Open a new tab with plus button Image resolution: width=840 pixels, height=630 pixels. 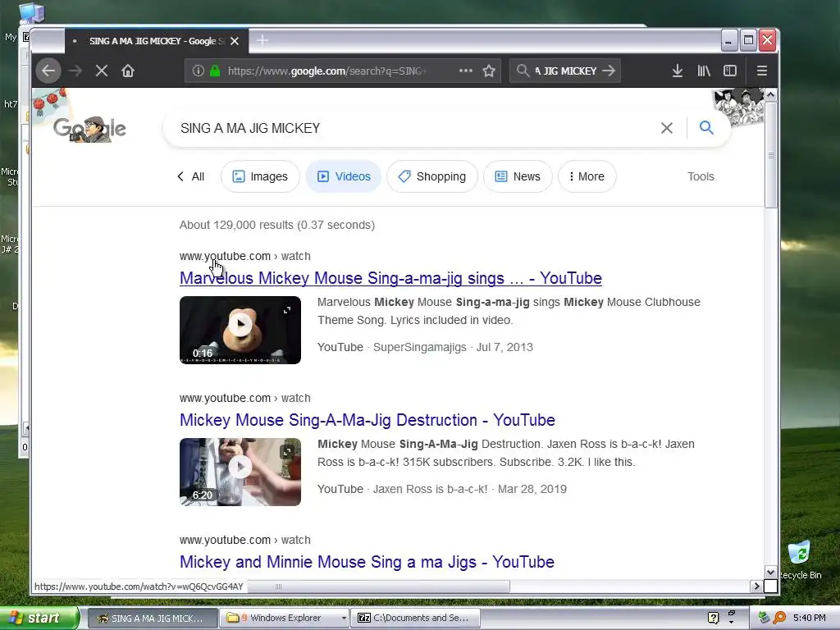[262, 41]
